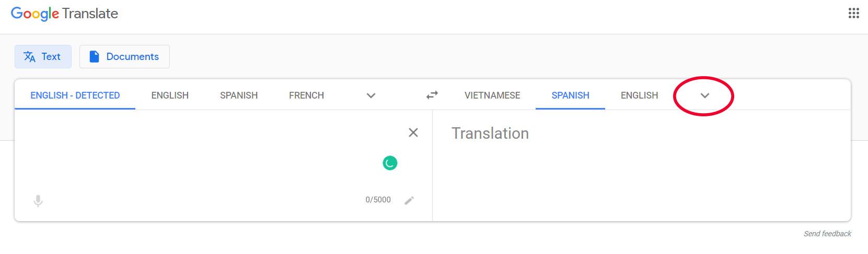Select Vietnamese as target language
868x254 pixels.
(x=492, y=95)
